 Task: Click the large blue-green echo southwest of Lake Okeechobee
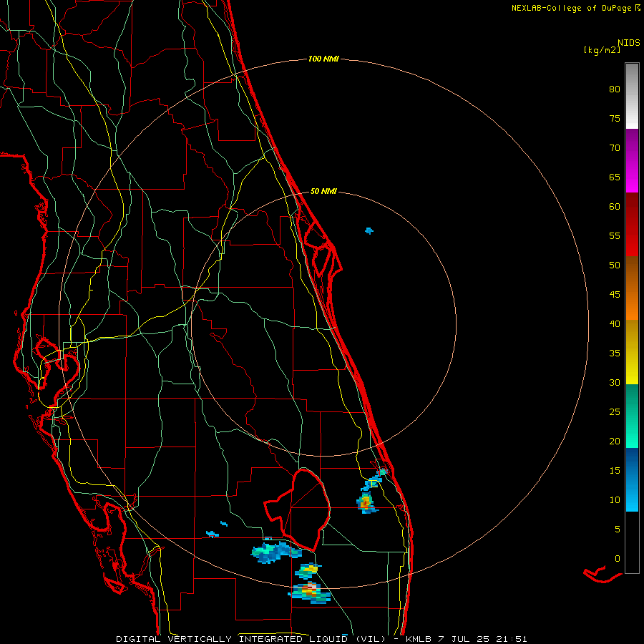pyautogui.click(x=276, y=552)
